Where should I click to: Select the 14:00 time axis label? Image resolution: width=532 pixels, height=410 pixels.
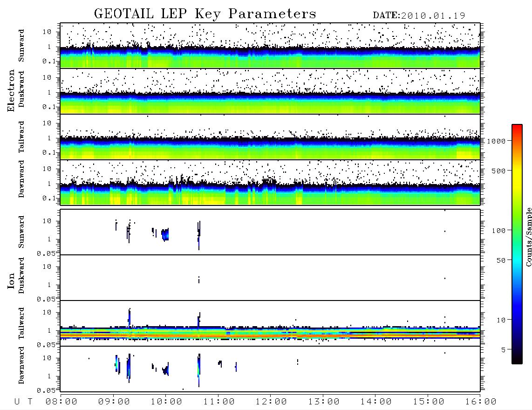(376, 402)
